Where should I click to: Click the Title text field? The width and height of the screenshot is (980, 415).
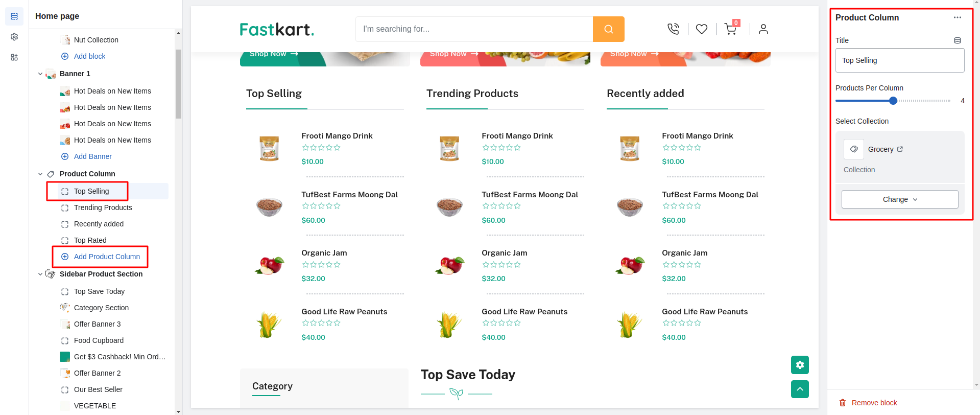click(899, 60)
